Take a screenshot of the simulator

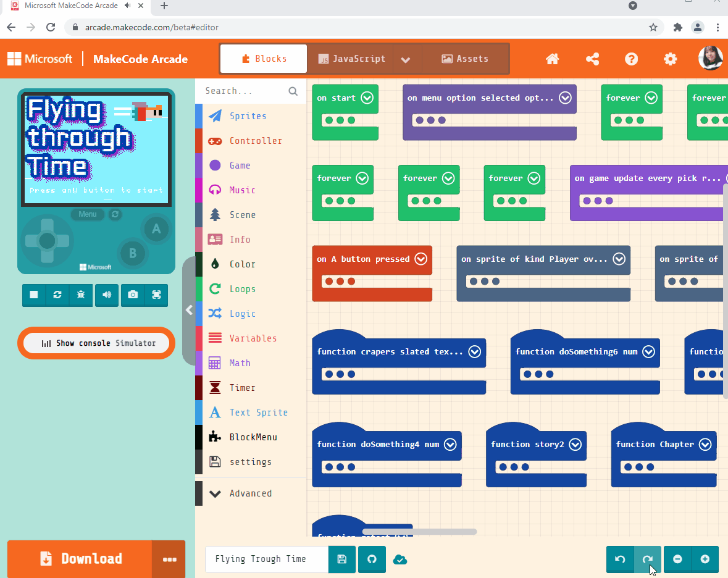[132, 295]
